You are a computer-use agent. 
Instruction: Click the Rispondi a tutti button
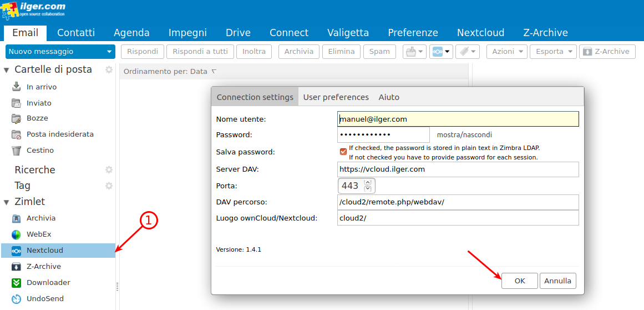tap(200, 52)
